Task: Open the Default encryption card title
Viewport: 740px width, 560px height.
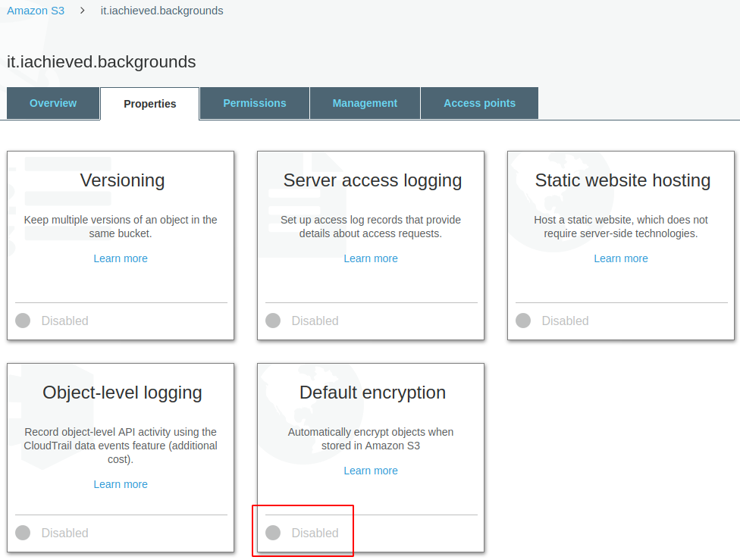Action: [372, 393]
